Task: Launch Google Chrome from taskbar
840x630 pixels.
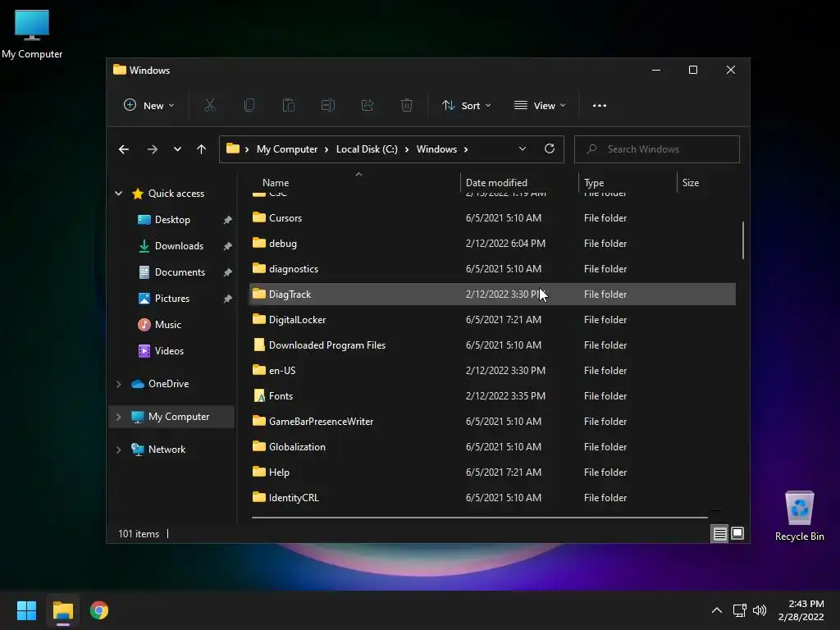Action: tap(99, 610)
